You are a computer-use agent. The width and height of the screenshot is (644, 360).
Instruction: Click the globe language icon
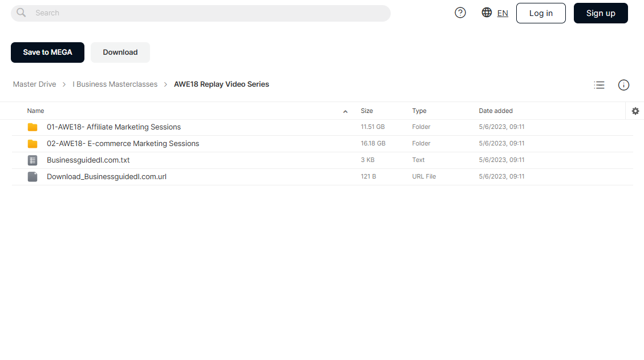click(x=487, y=13)
